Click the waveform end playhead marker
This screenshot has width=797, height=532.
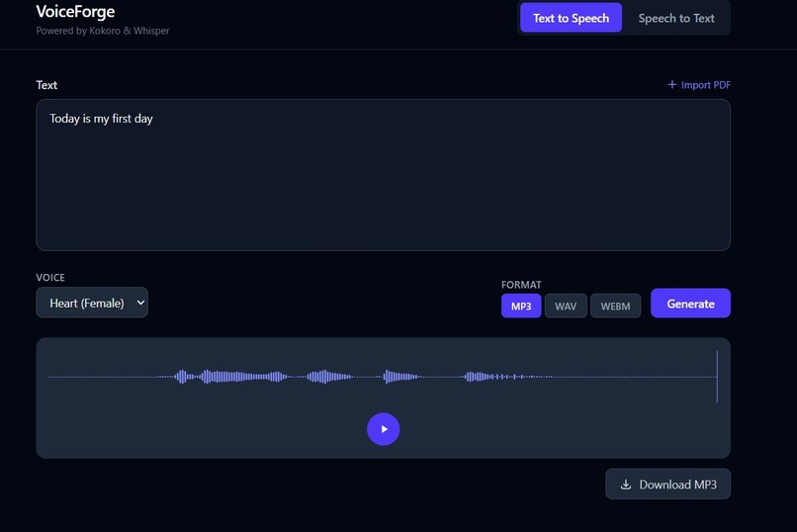click(717, 377)
